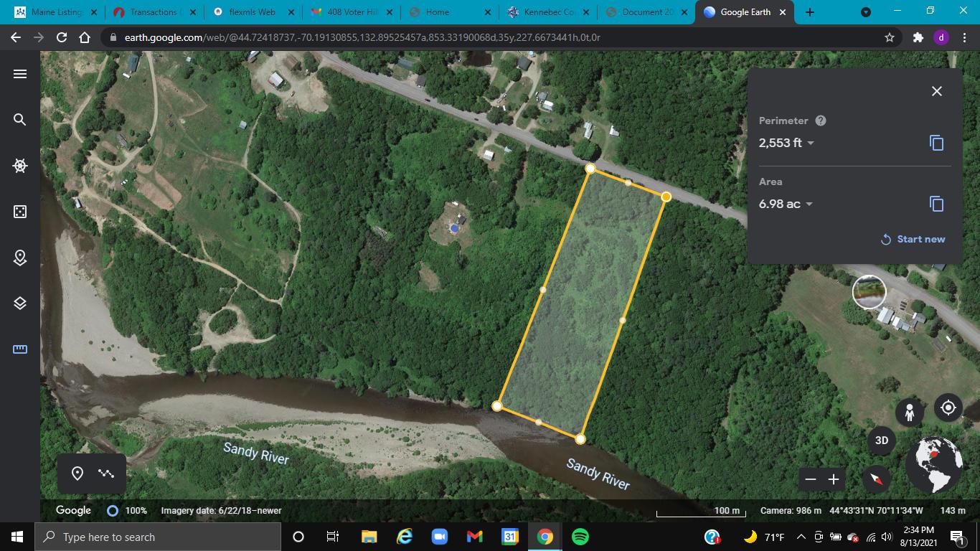Go to browser home page
This screenshot has height=551, width=980.
pyautogui.click(x=85, y=37)
